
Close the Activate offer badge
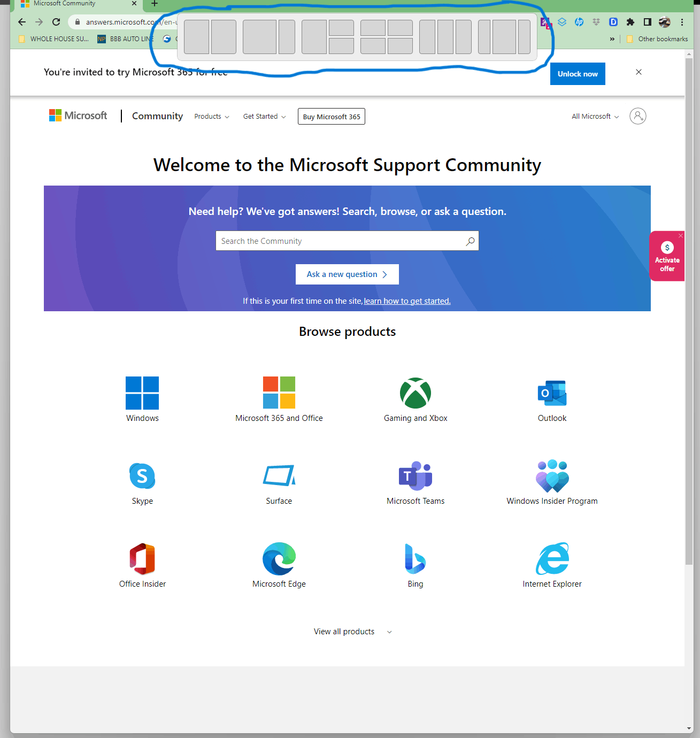coord(680,236)
